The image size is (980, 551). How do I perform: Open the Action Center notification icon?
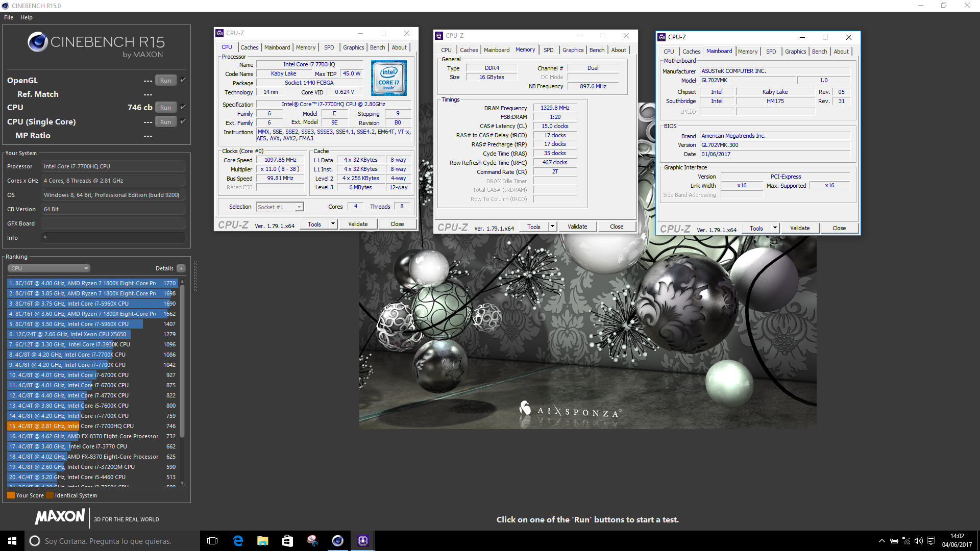931,541
